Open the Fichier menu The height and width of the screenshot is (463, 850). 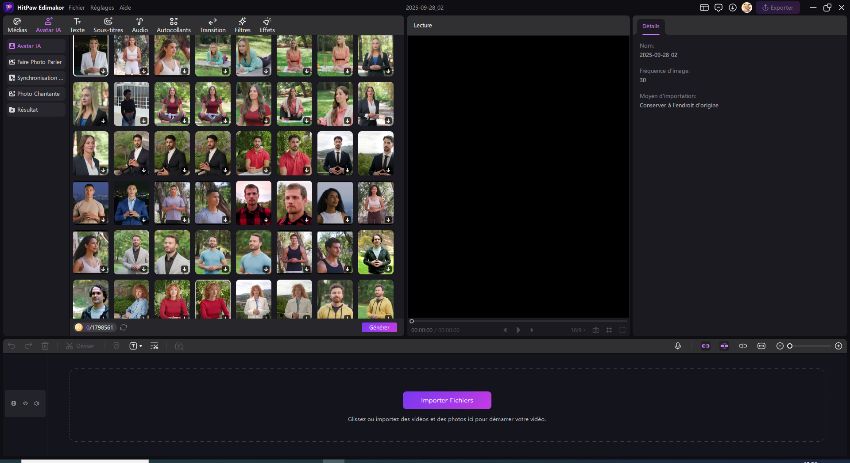tap(77, 7)
